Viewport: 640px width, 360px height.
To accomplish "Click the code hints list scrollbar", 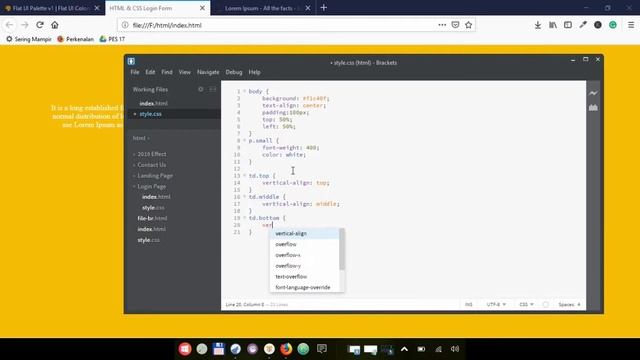I will pyautogui.click(x=342, y=249).
